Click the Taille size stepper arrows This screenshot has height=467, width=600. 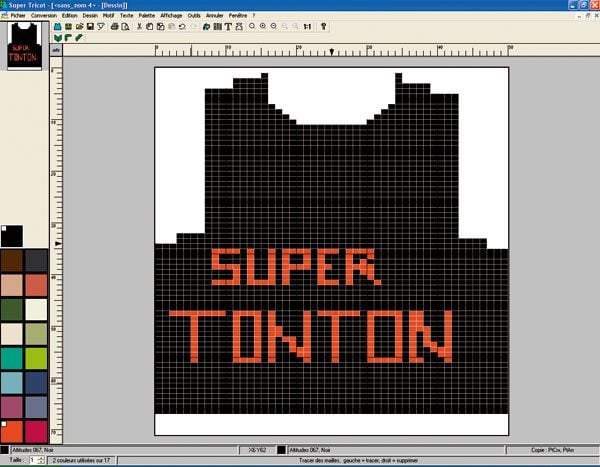pos(39,458)
